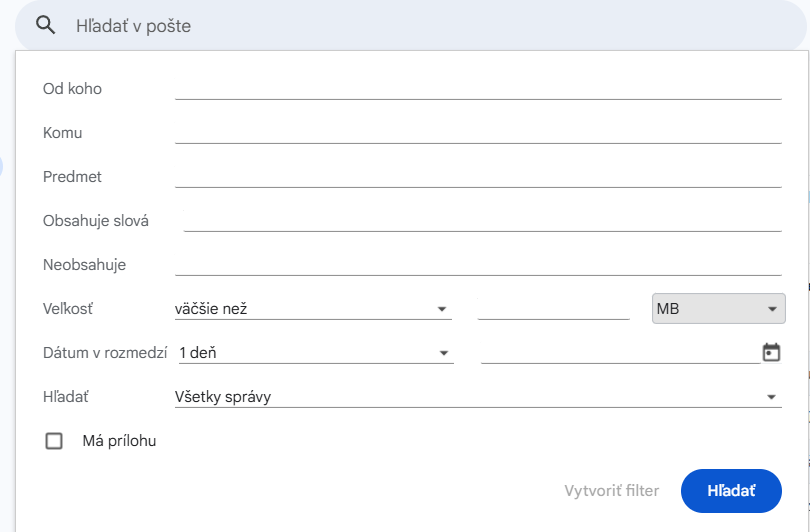Screen dimensions: 810x532
Task: Click the arrow beside Všetky správy
Action: [x=771, y=397]
